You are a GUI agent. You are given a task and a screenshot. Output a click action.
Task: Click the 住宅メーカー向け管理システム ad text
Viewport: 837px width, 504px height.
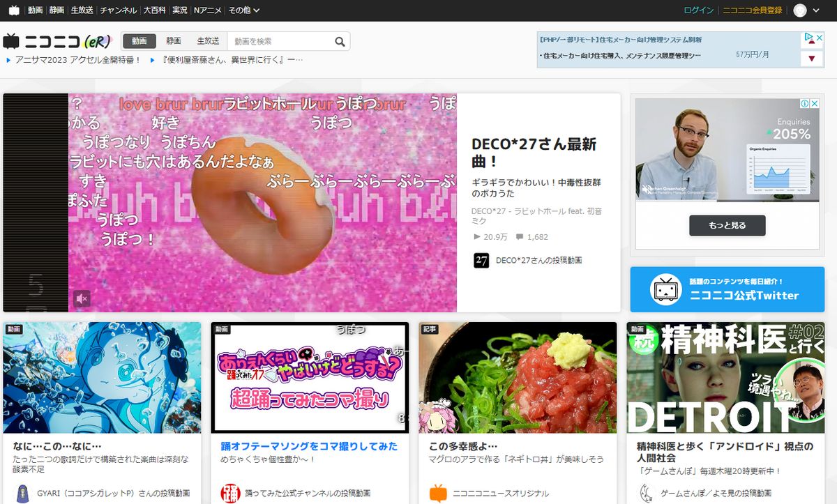(x=621, y=40)
